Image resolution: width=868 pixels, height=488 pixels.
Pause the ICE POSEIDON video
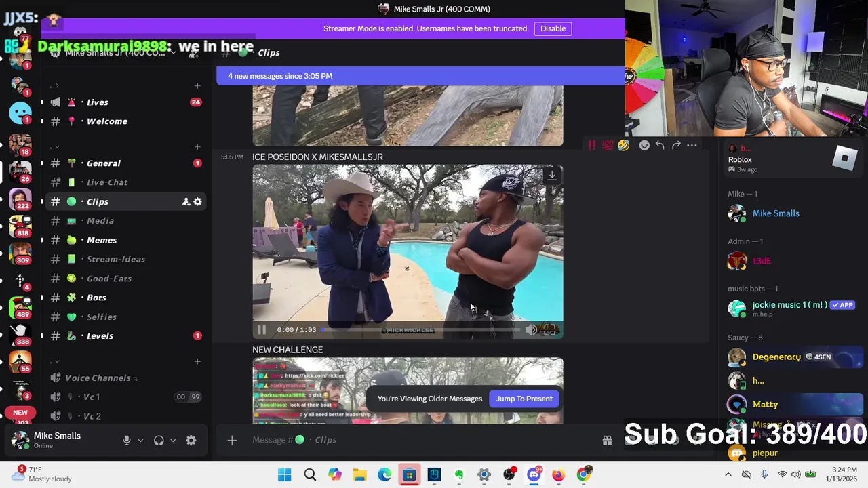(x=262, y=330)
